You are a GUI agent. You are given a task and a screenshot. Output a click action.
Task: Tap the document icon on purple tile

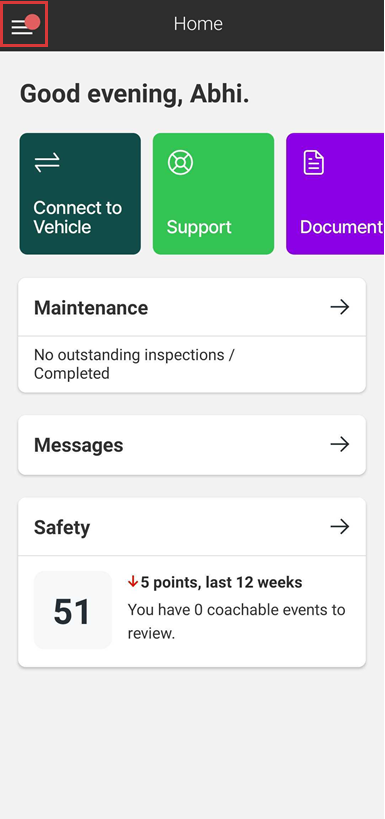[313, 162]
